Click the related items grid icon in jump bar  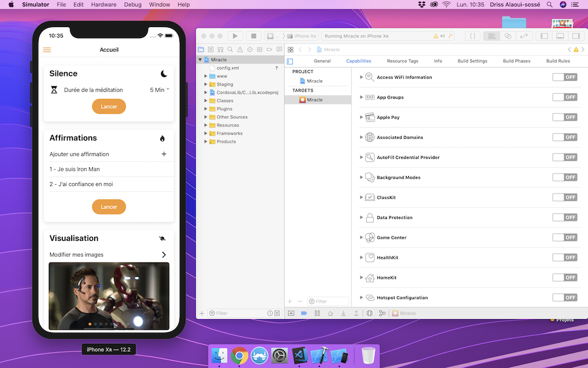[290, 49]
